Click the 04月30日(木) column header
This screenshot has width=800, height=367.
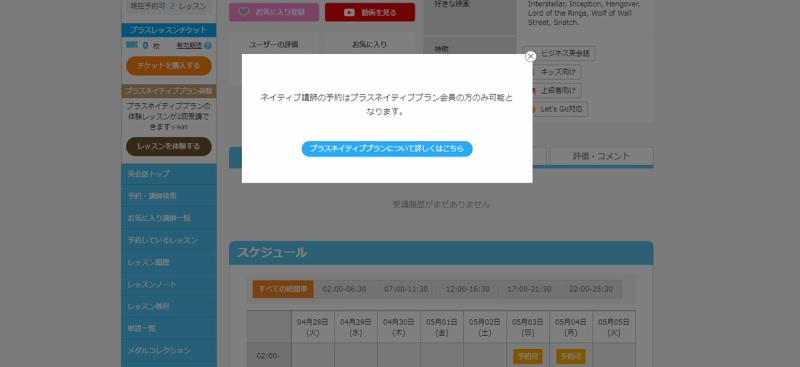click(398, 327)
